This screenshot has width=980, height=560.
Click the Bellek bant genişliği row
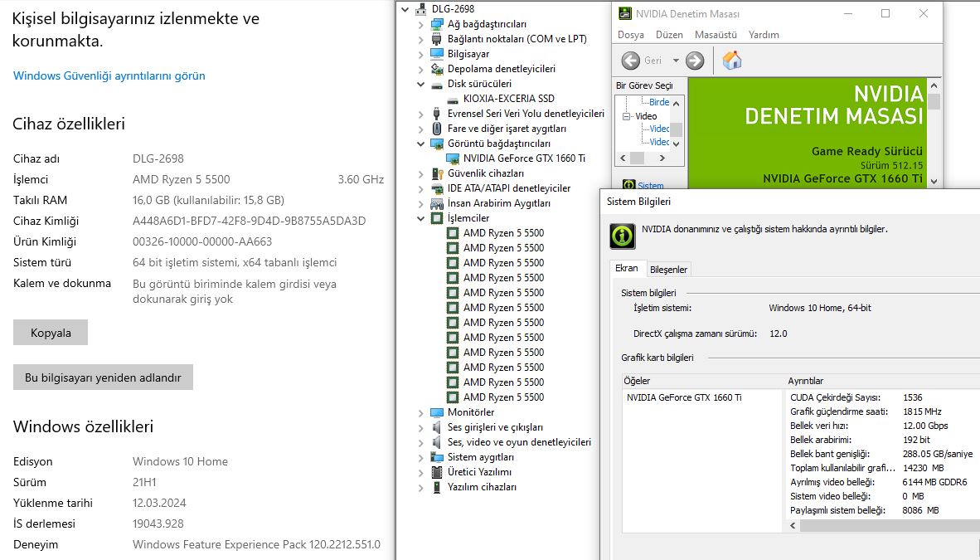pos(881,454)
